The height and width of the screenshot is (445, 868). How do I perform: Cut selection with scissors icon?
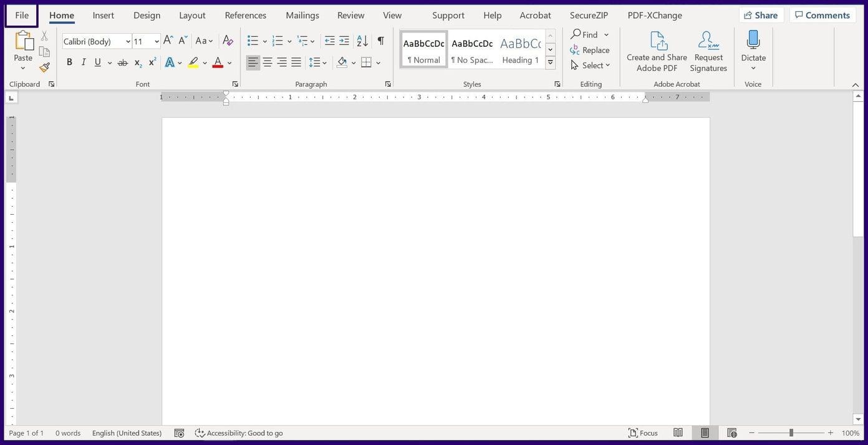44,36
